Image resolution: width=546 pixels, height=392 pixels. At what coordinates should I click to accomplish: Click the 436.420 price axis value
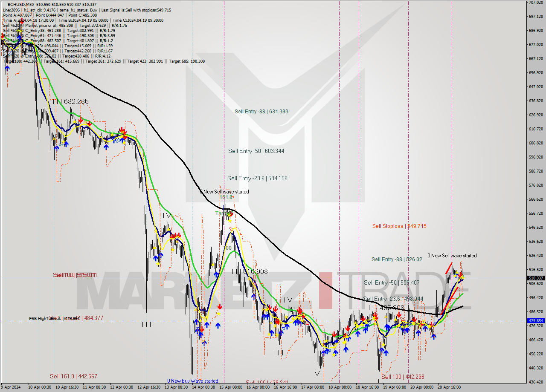pos(535,382)
